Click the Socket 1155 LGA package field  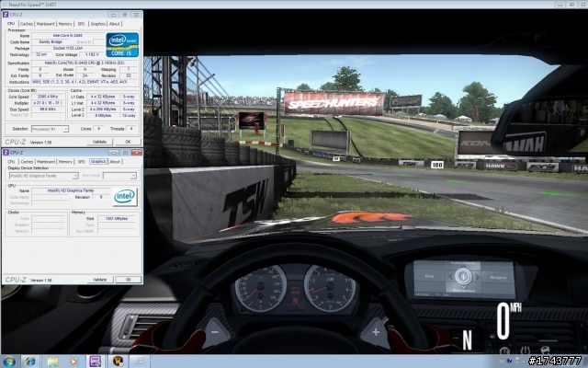68,48
